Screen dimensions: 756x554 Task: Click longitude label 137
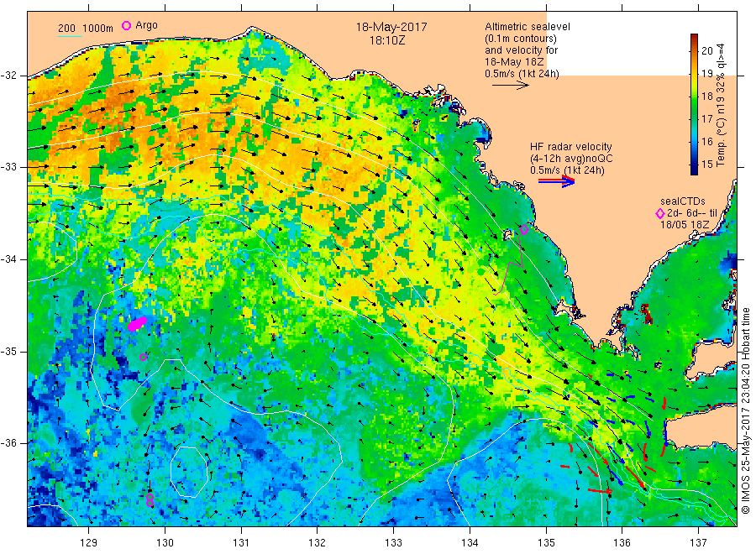coord(698,542)
